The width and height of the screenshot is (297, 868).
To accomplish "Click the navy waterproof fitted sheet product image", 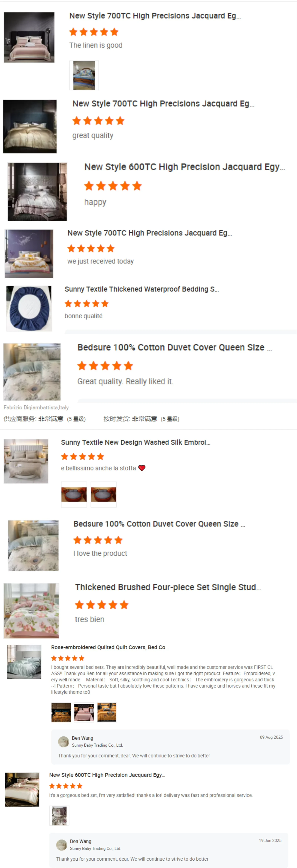I will (29, 308).
